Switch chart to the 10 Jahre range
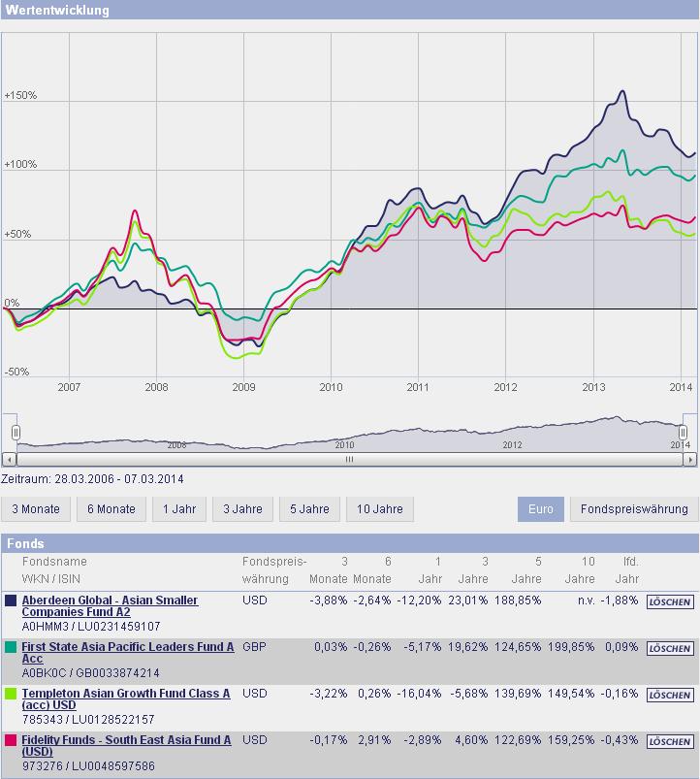This screenshot has height=779, width=700. [x=380, y=509]
